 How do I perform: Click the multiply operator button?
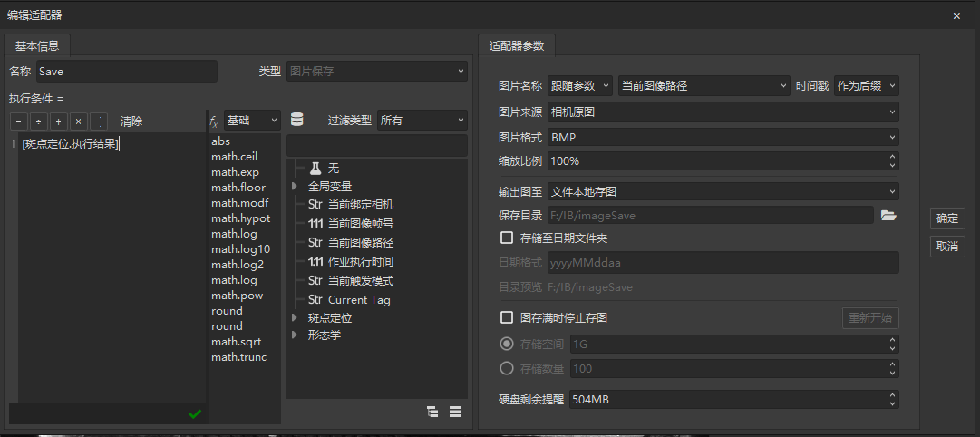point(79,121)
